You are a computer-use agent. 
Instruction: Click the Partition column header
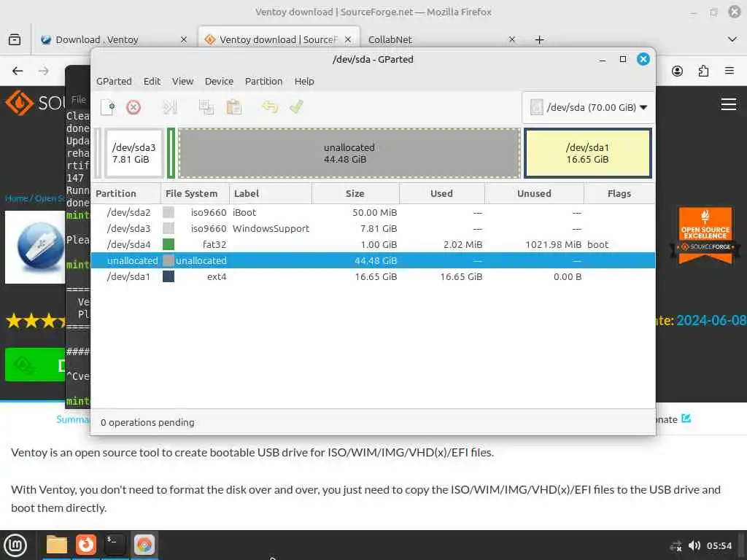pos(125,194)
